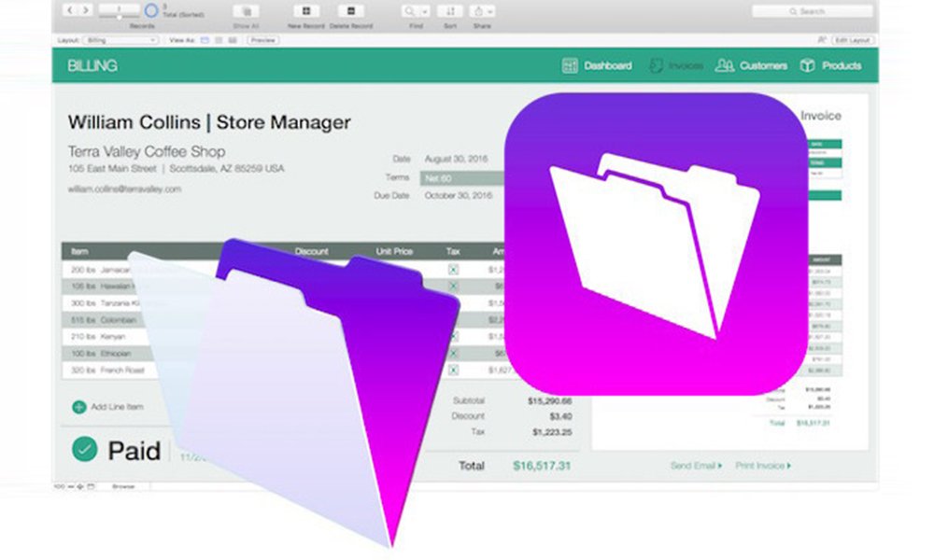Click the green Paid checkmark icon
Viewport: 934px width, 560px height.
tap(85, 449)
